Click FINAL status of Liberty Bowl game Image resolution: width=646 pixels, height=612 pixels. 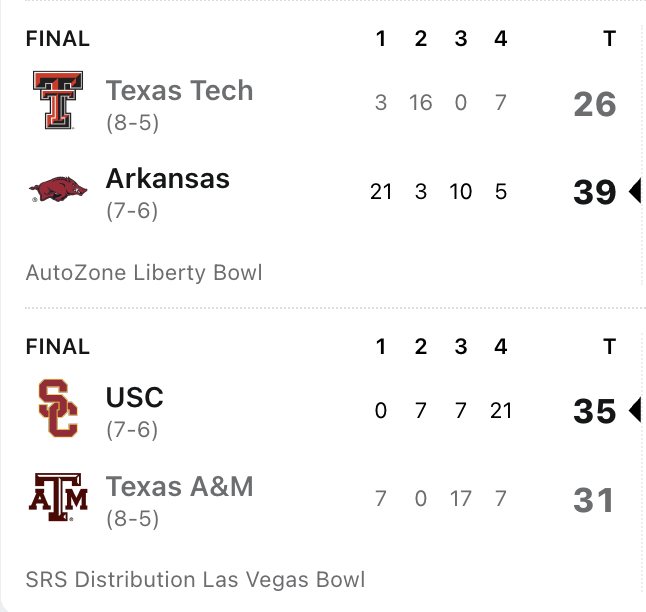[58, 39]
